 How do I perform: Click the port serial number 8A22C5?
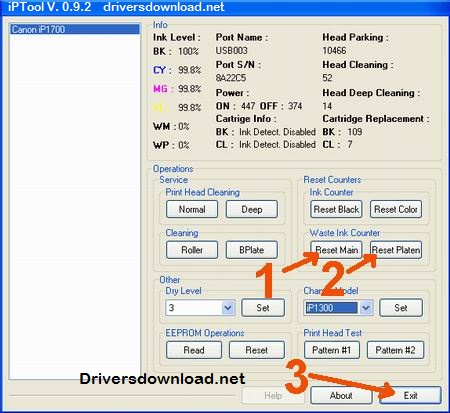click(x=231, y=78)
